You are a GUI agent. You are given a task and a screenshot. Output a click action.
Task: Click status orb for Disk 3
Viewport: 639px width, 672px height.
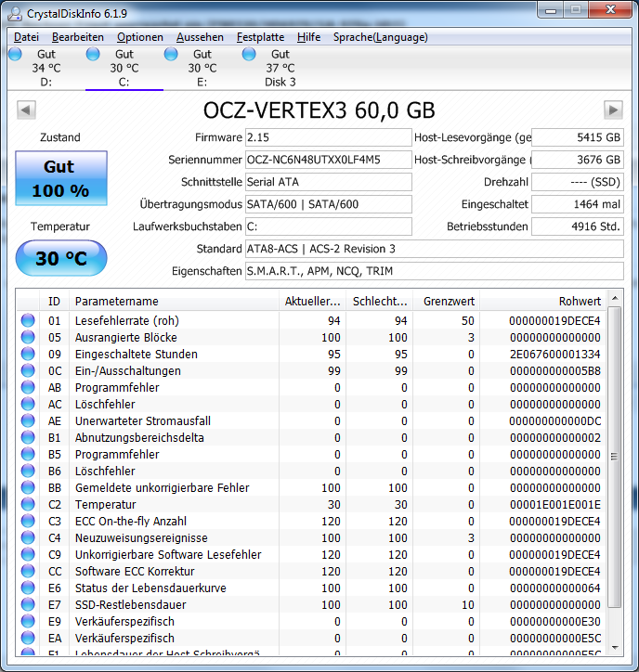tap(249, 54)
